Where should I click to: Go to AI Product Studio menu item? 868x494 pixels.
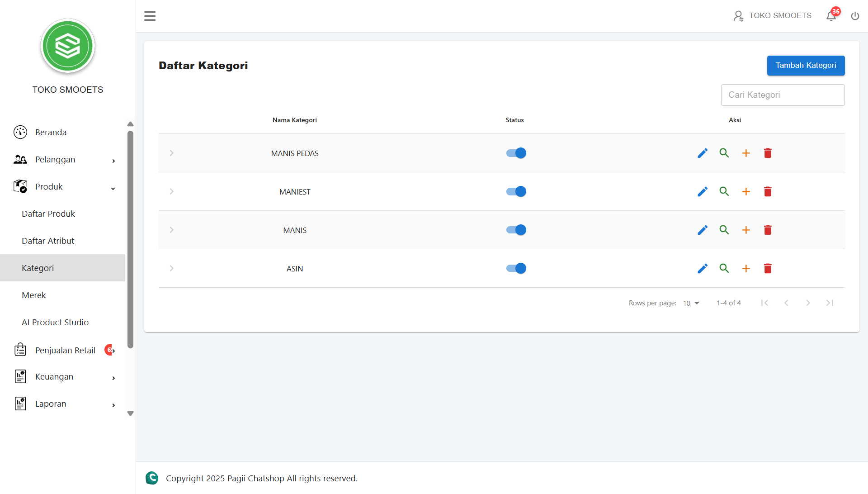55,323
